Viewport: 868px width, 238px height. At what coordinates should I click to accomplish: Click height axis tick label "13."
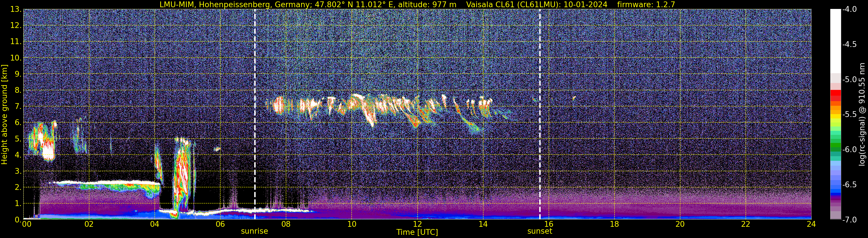pyautogui.click(x=16, y=10)
